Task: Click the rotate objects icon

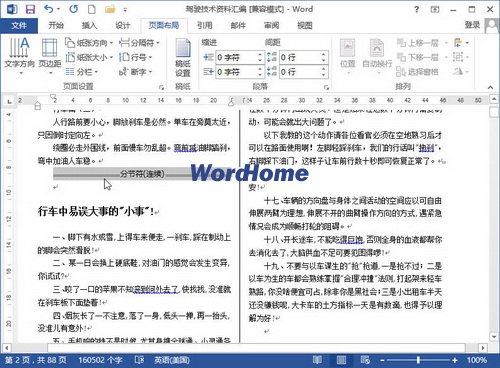Action: tap(461, 71)
